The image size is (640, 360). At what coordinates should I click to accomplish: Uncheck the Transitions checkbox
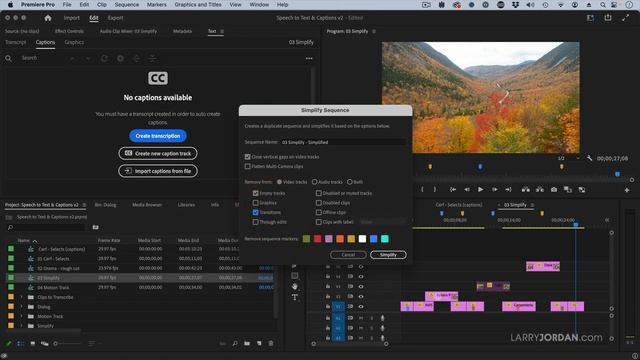[x=256, y=212]
